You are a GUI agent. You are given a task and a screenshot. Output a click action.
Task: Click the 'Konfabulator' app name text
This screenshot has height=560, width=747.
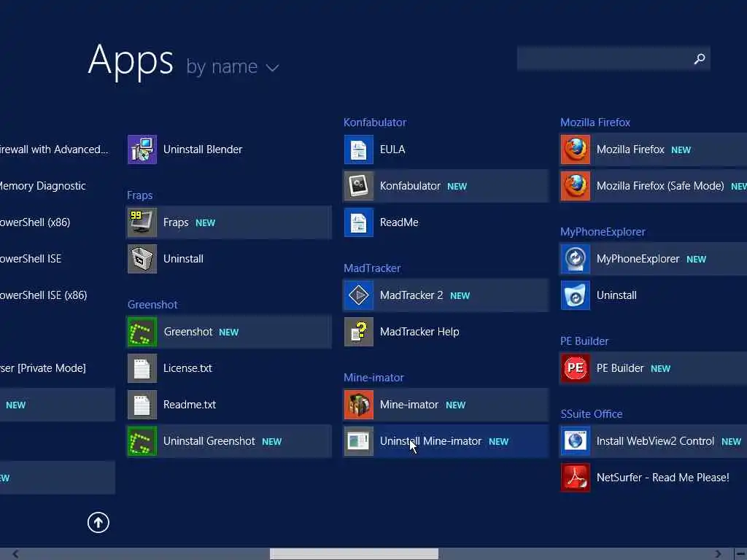click(x=410, y=186)
